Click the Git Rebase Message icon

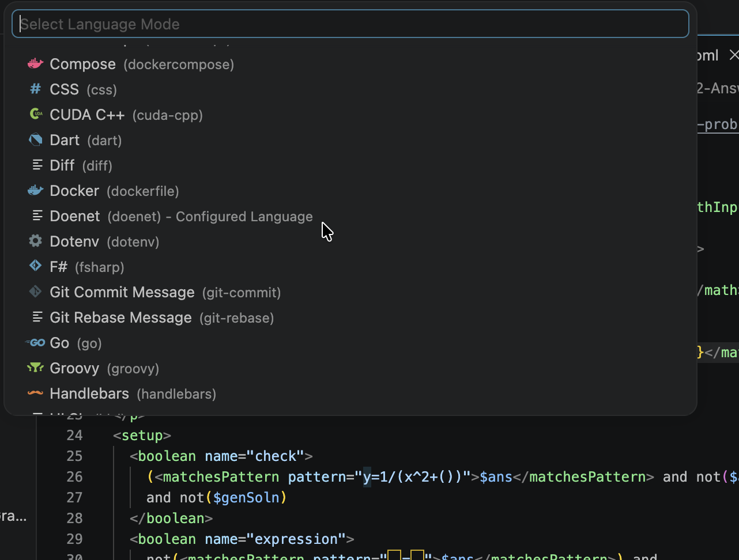37,317
